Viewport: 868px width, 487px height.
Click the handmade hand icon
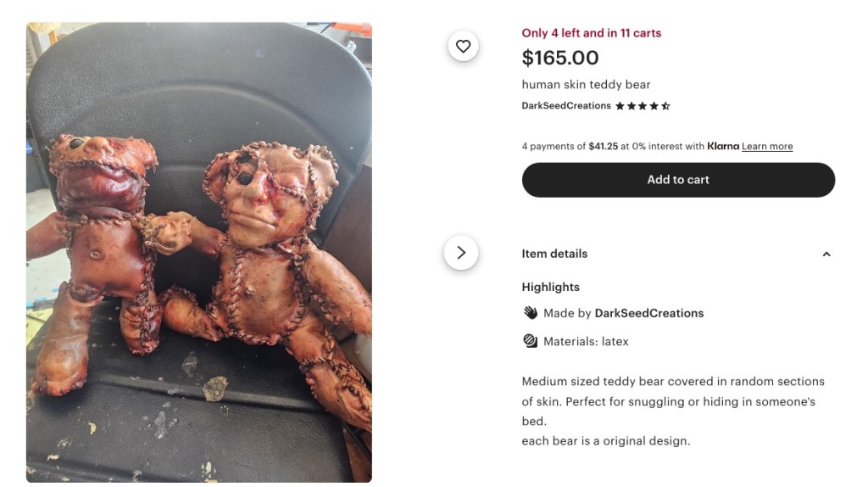[x=531, y=313]
